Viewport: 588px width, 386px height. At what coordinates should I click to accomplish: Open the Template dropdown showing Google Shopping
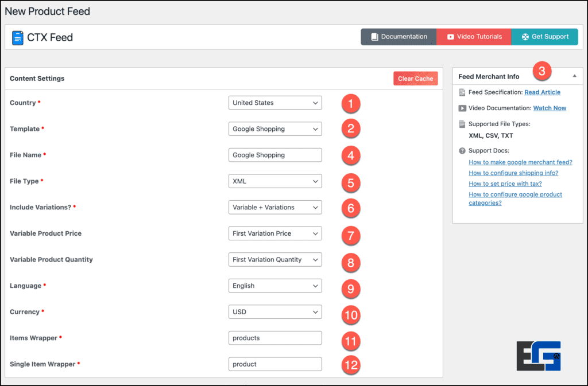point(275,129)
